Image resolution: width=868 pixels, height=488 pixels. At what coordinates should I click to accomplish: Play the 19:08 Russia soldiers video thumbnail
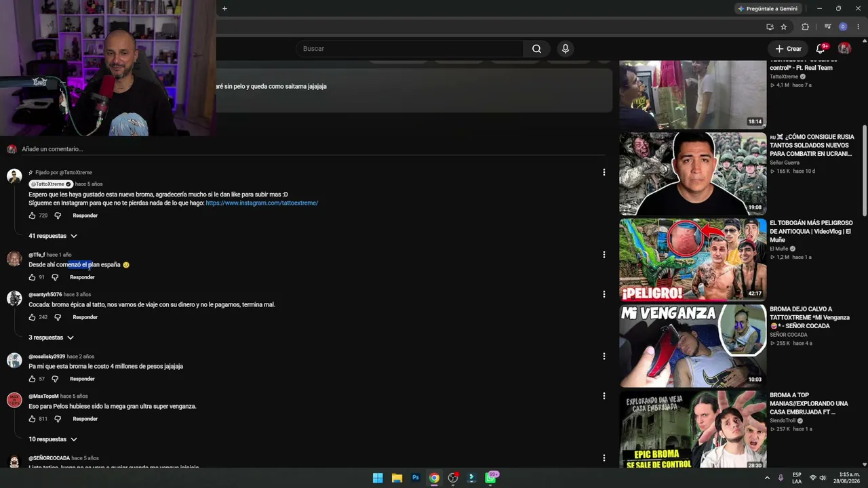692,174
